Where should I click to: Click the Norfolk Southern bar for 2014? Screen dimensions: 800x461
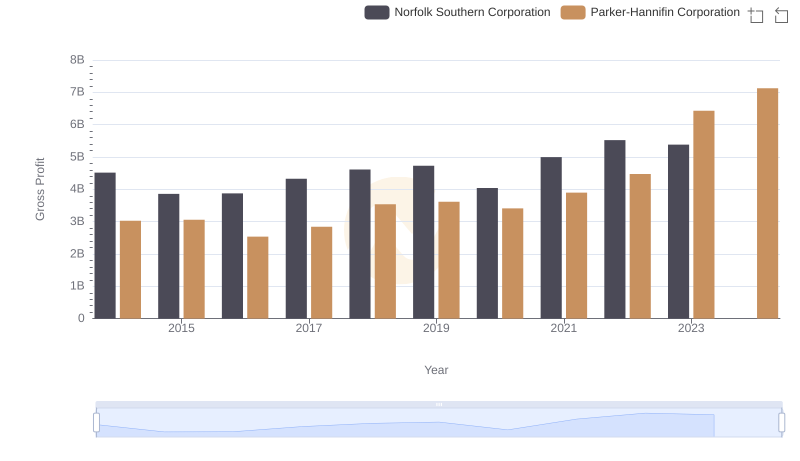point(105,246)
